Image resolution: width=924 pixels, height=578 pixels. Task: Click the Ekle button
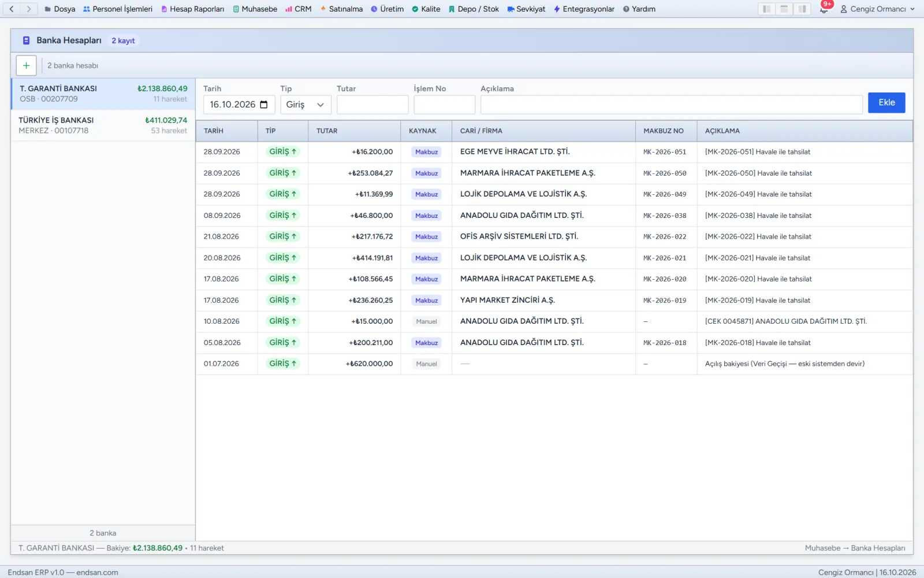(x=886, y=103)
